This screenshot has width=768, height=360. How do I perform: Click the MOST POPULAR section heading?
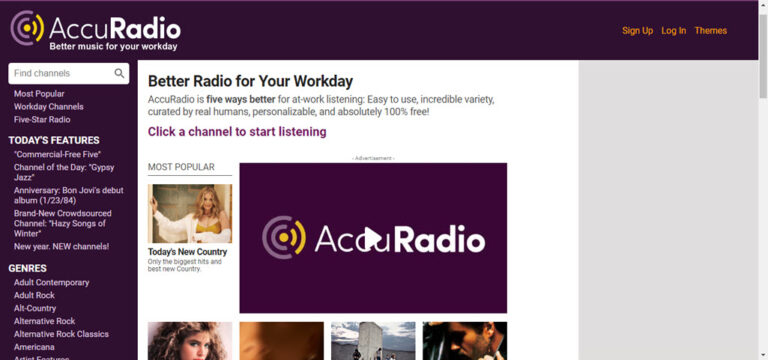point(181,168)
